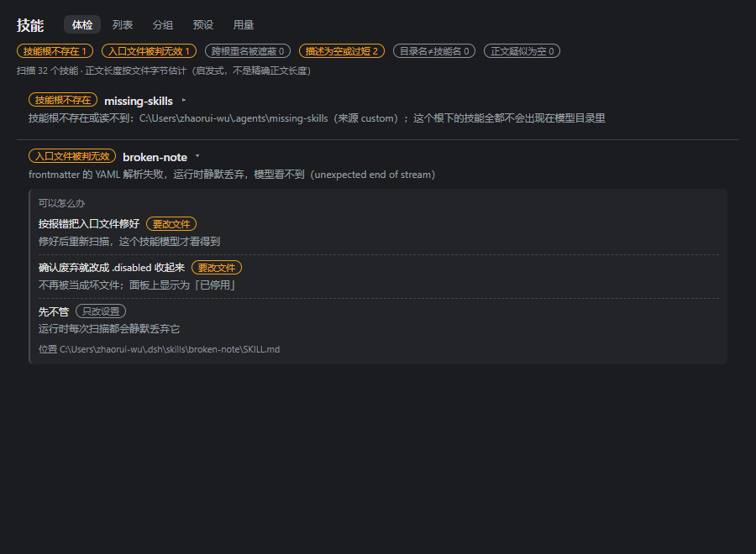The width and height of the screenshot is (756, 554).
Task: Toggle the 描述为空或过短 2 filter chip
Action: coord(342,51)
